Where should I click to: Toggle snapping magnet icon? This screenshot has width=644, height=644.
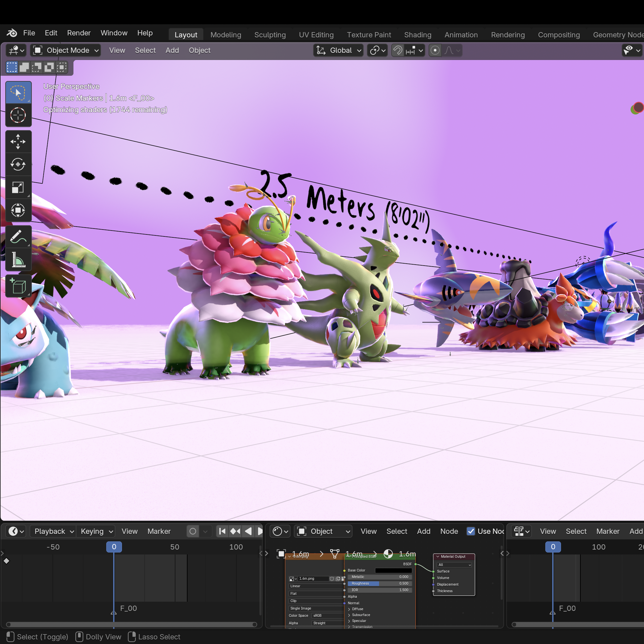click(398, 50)
